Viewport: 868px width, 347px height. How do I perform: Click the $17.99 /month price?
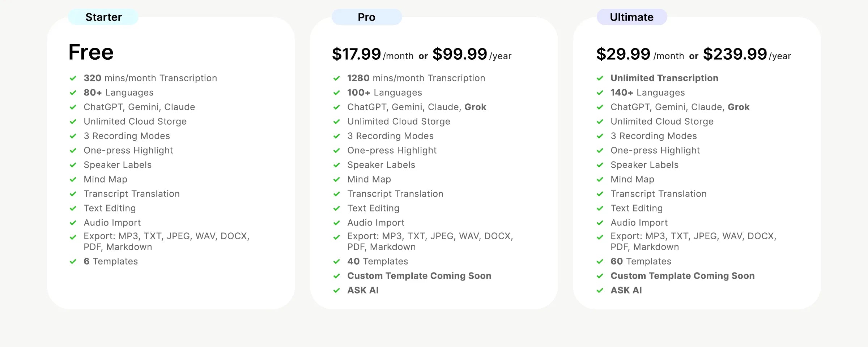pyautogui.click(x=373, y=54)
